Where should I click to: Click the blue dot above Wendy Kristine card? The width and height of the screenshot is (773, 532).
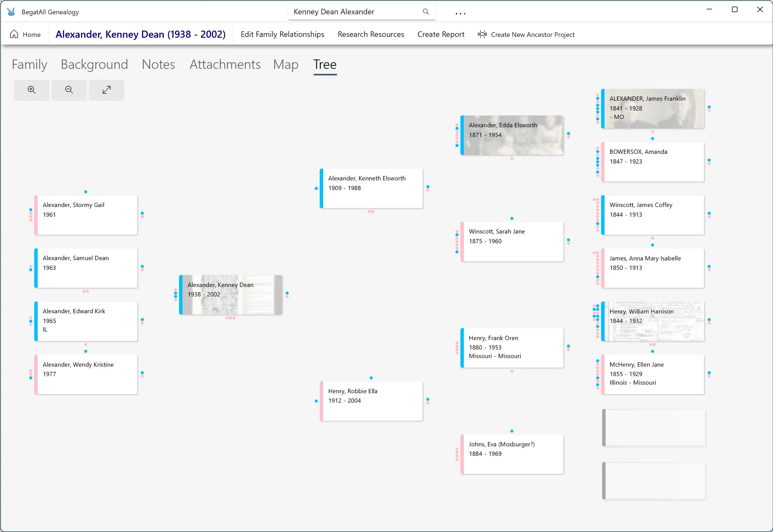coord(86,351)
